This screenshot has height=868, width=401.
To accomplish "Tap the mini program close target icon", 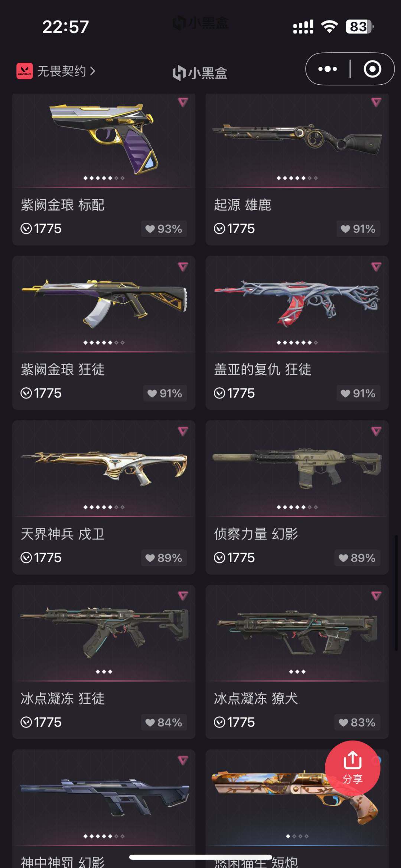I will 372,69.
